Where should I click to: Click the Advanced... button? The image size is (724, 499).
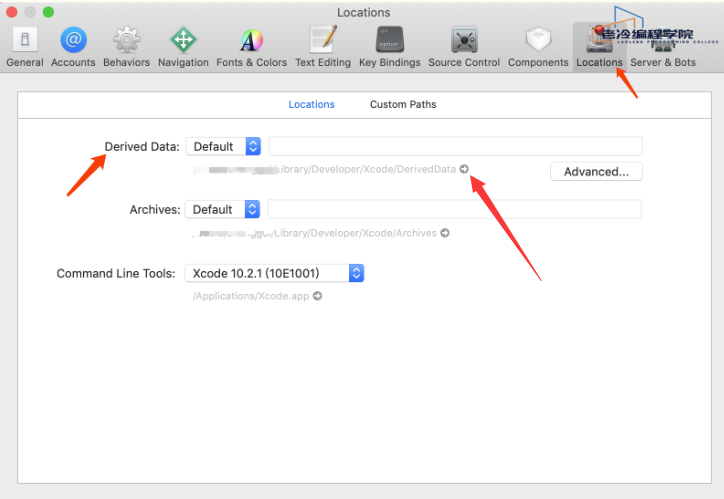[596, 172]
